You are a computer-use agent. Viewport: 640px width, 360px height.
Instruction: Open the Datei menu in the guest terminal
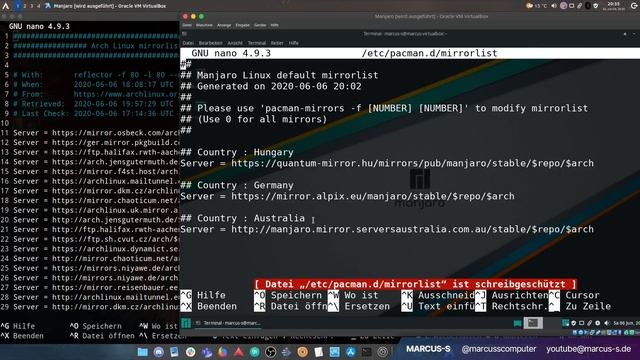(x=188, y=43)
